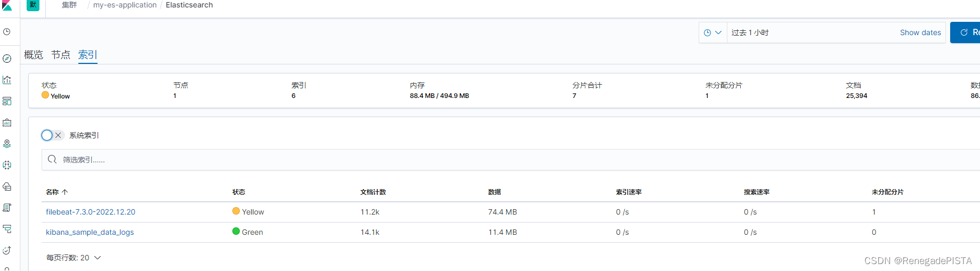This screenshot has width=980, height=271.
Task: Open Canvas icon in sidebar
Action: (7, 122)
